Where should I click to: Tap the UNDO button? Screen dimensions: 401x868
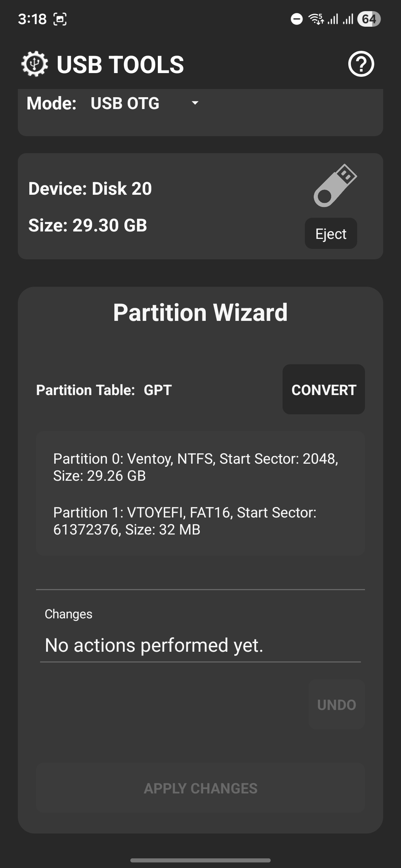(x=336, y=705)
